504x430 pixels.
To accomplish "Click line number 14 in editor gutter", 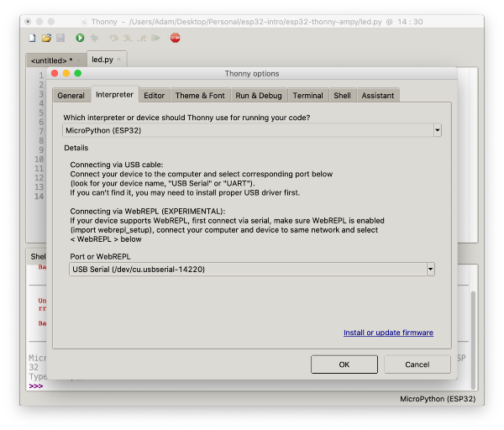I will pos(39,197).
